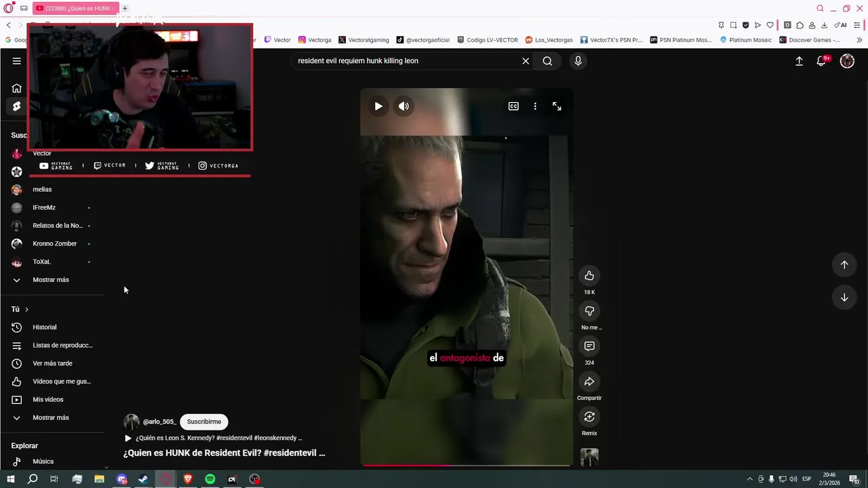This screenshot has height=488, width=868.
Task: Open browser heart favorites icon
Action: 770,25
